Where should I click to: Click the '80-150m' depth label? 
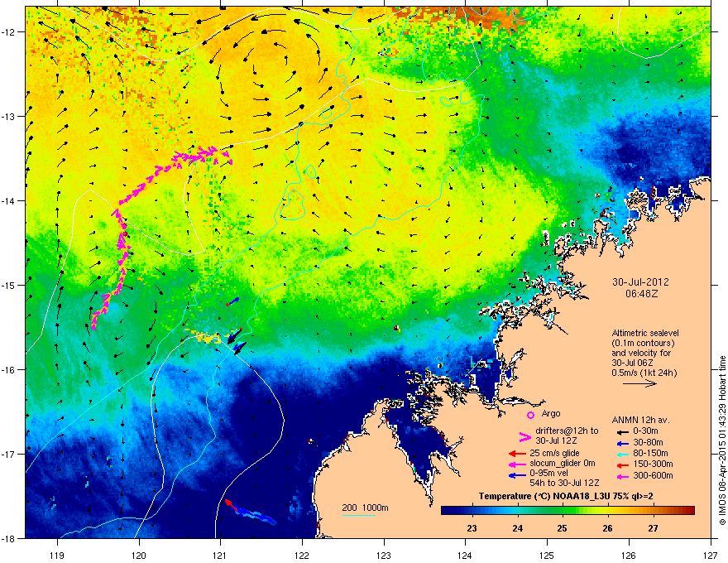click(650, 454)
